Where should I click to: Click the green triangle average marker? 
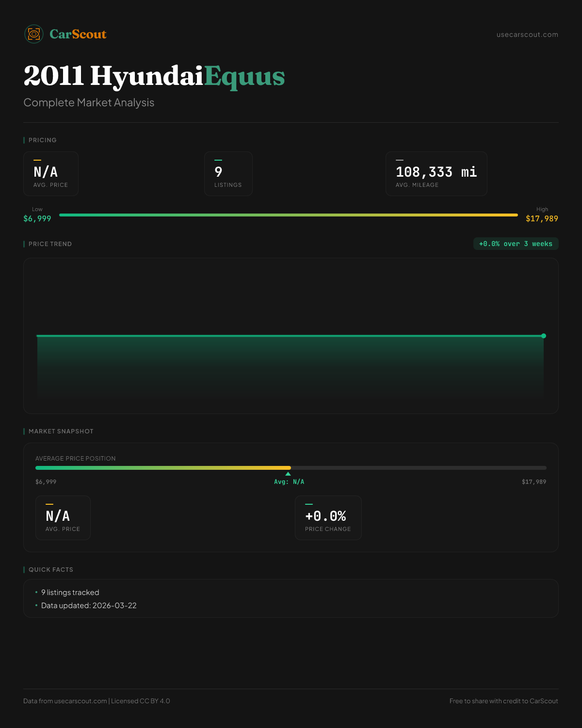click(x=288, y=474)
